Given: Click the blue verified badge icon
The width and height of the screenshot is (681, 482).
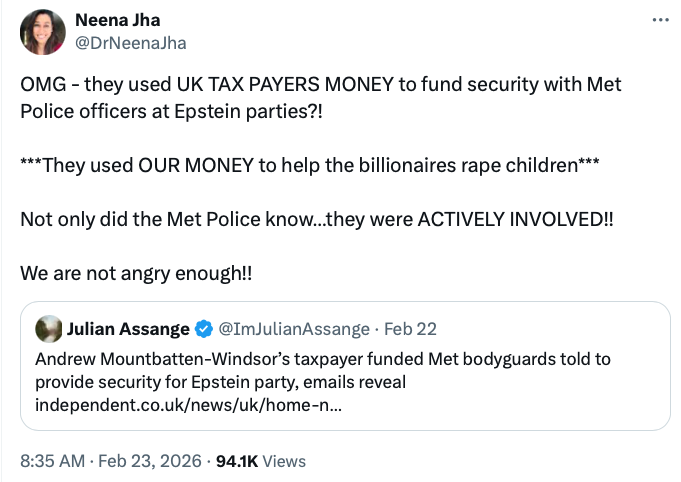Looking at the screenshot, I should point(203,329).
